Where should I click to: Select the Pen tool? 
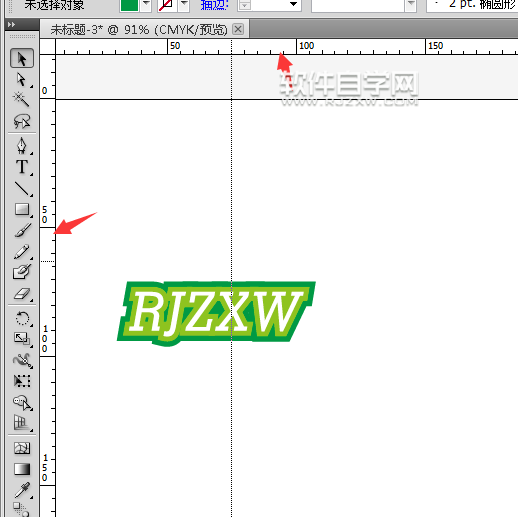click(22, 146)
